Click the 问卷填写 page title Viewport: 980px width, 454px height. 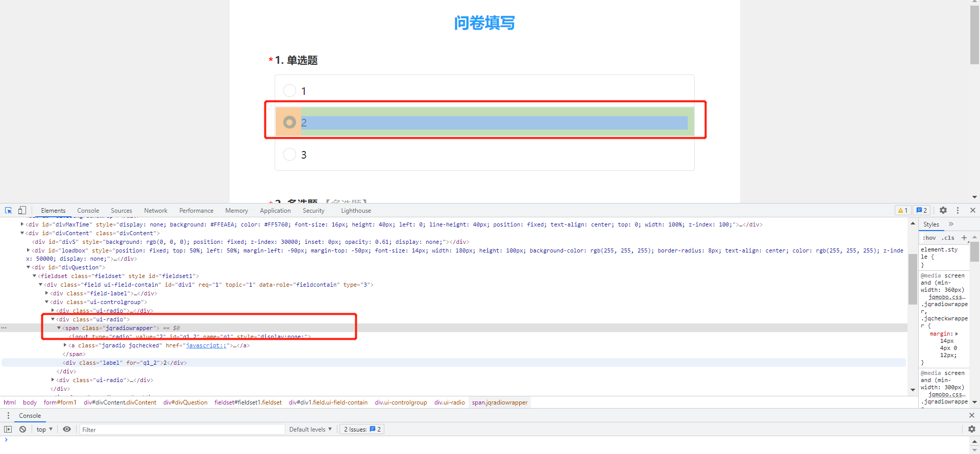[x=484, y=23]
